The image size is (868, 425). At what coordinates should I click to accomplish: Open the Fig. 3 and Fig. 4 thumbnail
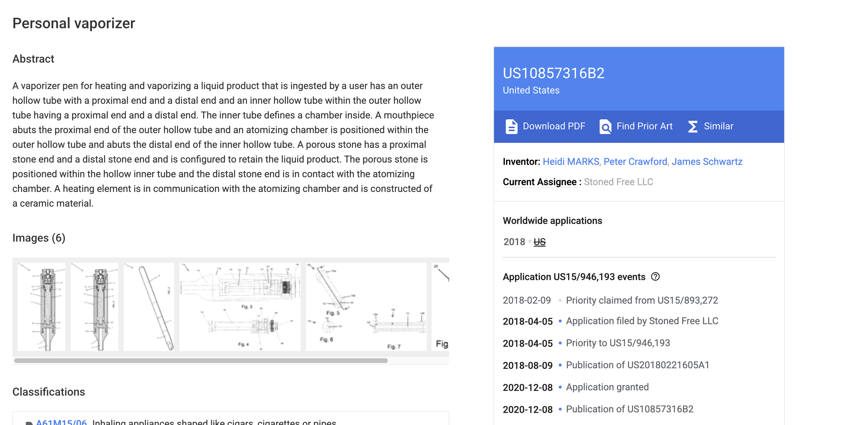tap(240, 307)
